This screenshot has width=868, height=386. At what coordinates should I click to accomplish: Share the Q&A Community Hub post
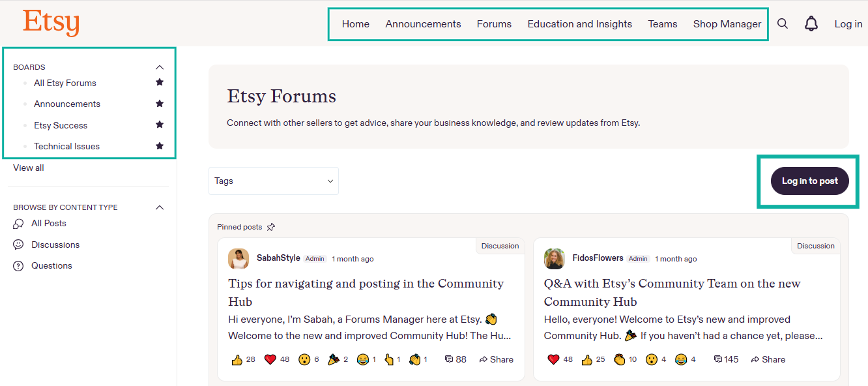click(x=768, y=359)
